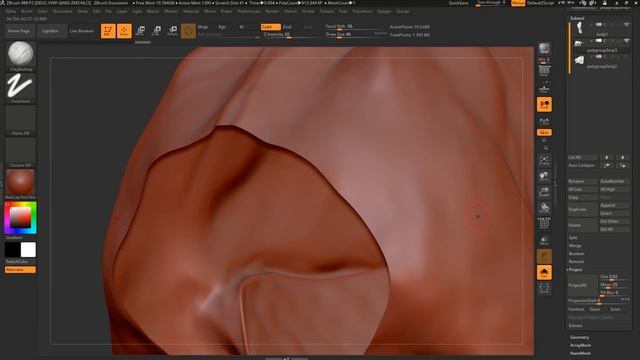Open the Alpha Off slot

(x=20, y=120)
